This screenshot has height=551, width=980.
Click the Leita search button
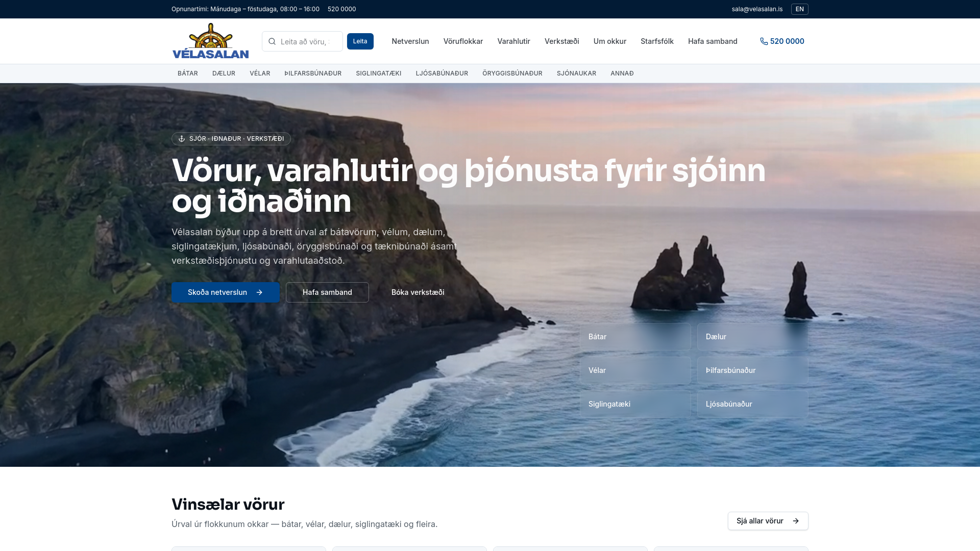[x=360, y=41]
